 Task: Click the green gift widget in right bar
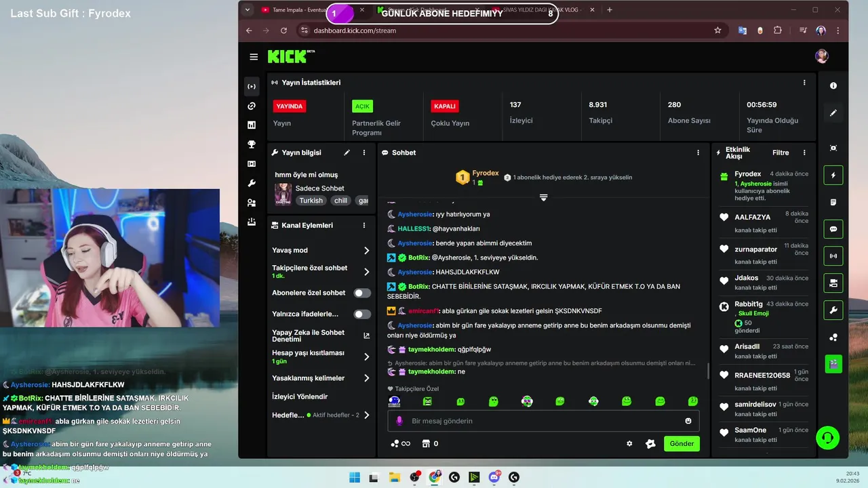click(x=833, y=364)
